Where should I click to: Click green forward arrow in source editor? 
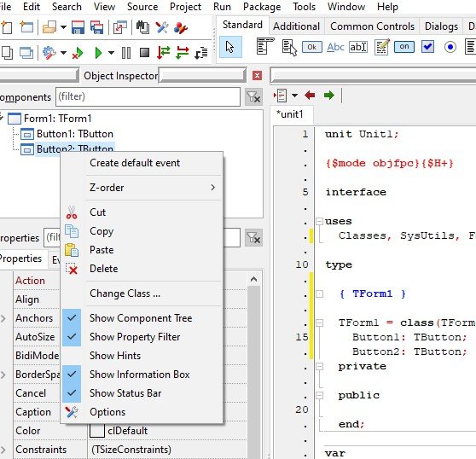pyautogui.click(x=328, y=96)
